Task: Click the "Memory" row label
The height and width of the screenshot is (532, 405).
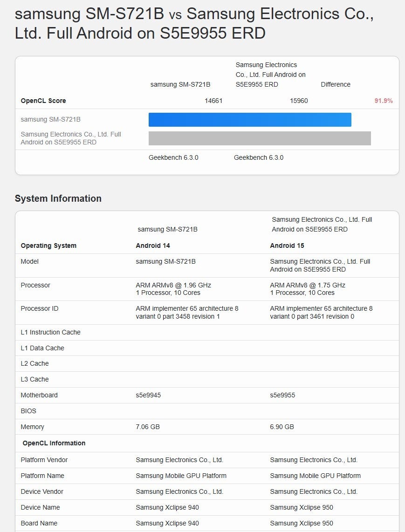Action: pyautogui.click(x=32, y=427)
